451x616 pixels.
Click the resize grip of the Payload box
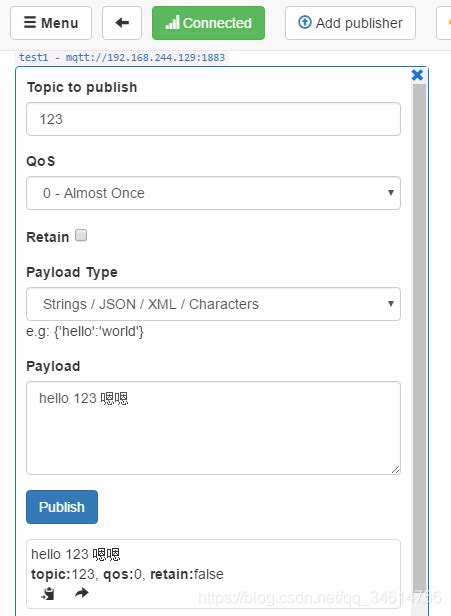(395, 469)
